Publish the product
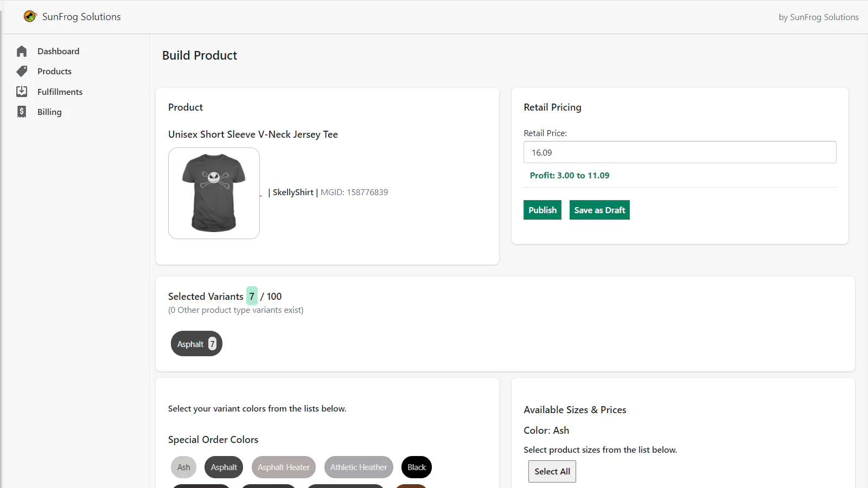The height and width of the screenshot is (488, 868). [x=542, y=210]
